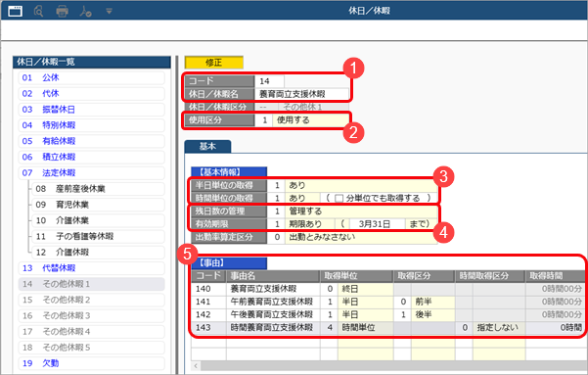Screen dimensions: 588x375
Task: Select 16 その他休暇3 in the list
Action: [91, 315]
